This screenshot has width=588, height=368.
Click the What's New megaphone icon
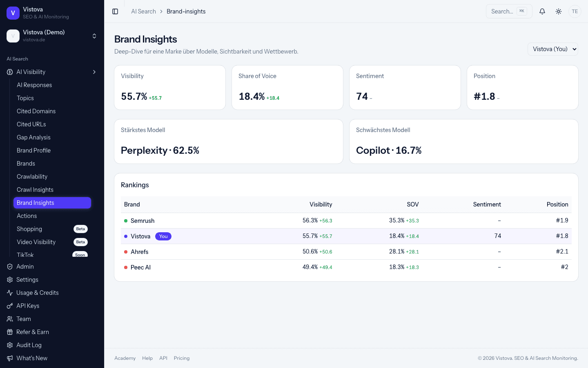10,358
